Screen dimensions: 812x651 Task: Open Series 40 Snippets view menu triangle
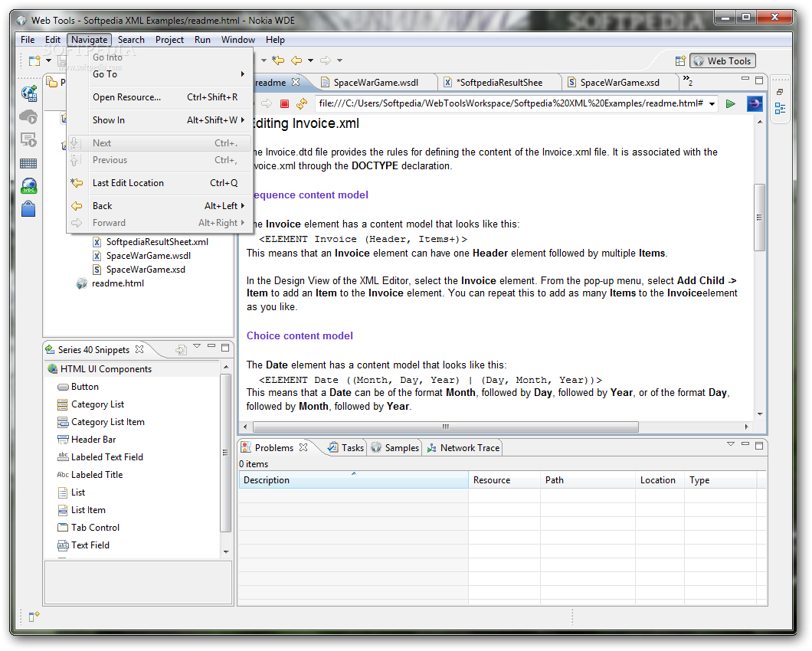point(197,346)
